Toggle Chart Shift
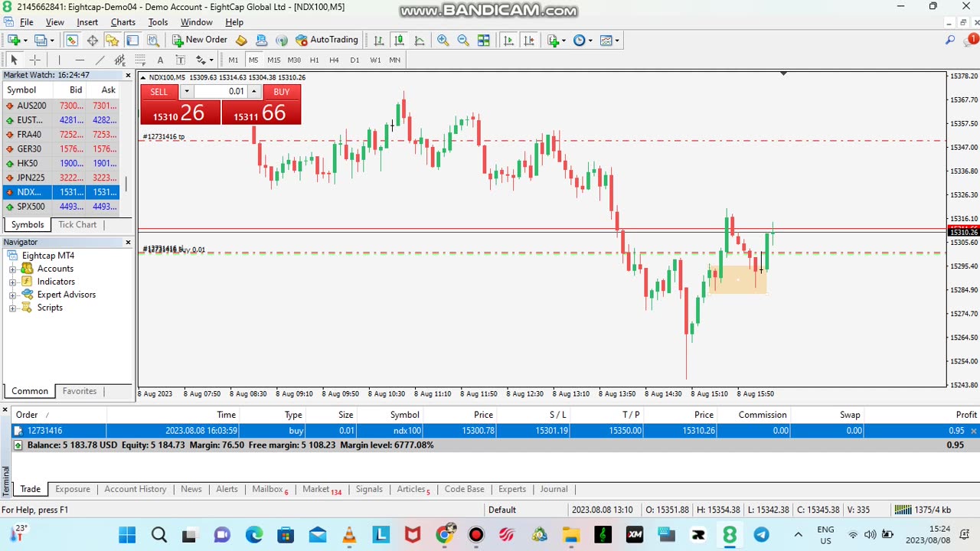Screen dimensions: 980x551 pos(529,41)
